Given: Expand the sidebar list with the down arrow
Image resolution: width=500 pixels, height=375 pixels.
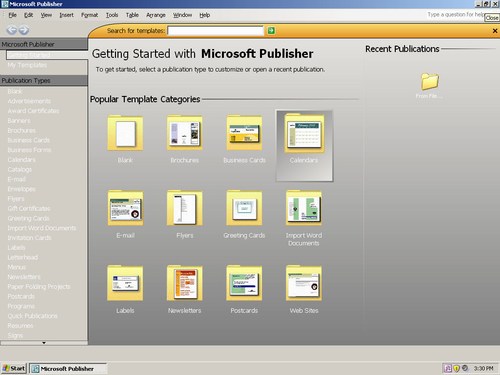Looking at the screenshot, I should [x=44, y=343].
